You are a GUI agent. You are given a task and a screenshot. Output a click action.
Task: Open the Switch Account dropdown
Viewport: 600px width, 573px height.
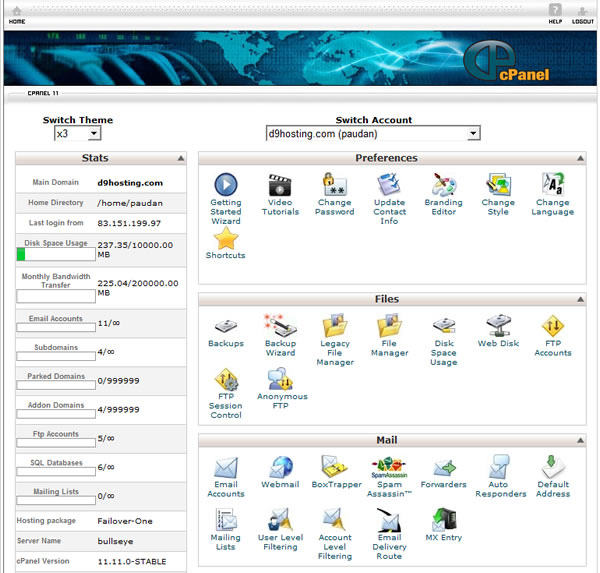pos(373,133)
